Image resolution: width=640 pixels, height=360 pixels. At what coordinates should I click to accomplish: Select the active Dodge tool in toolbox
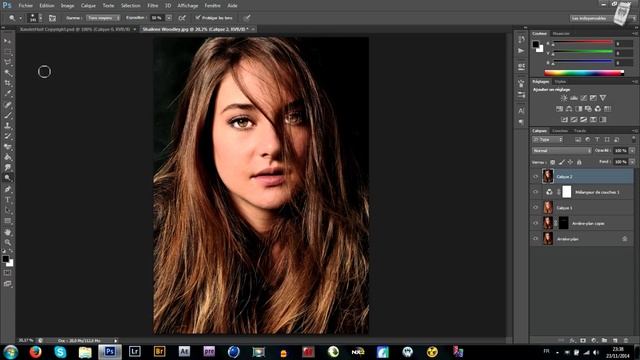pos(7,178)
